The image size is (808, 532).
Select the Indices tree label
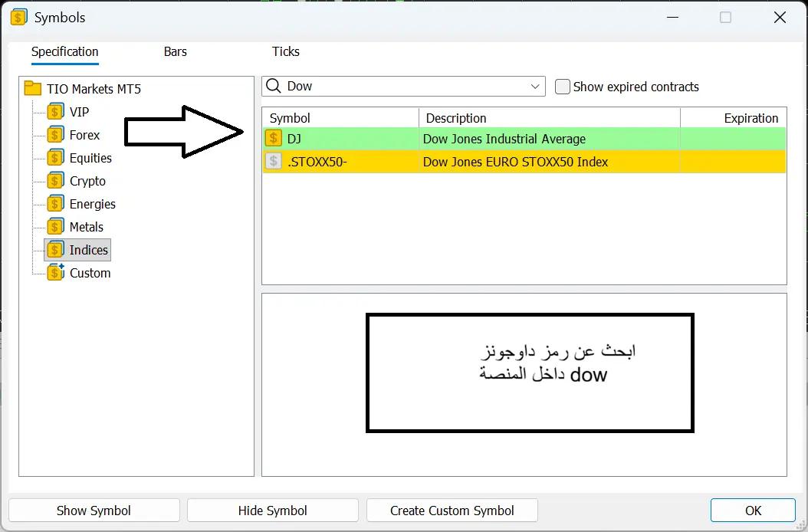89,250
